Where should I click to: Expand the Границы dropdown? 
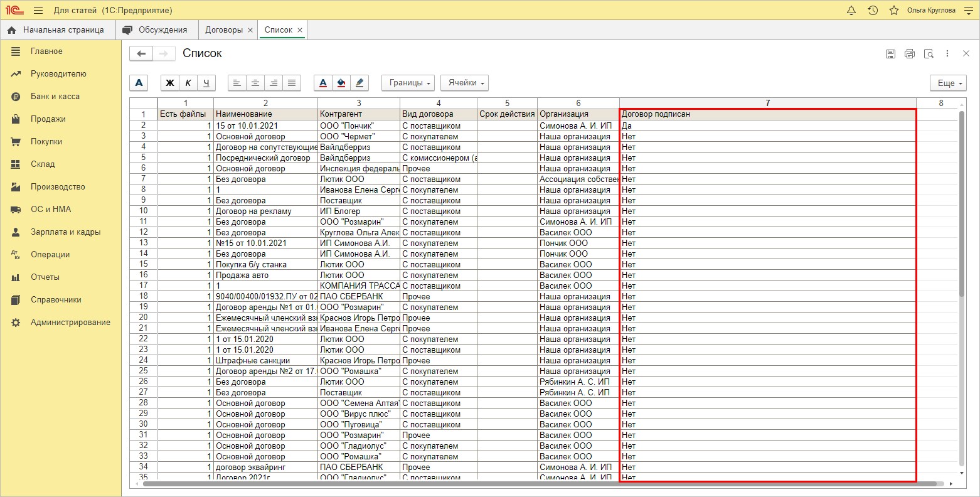(408, 83)
